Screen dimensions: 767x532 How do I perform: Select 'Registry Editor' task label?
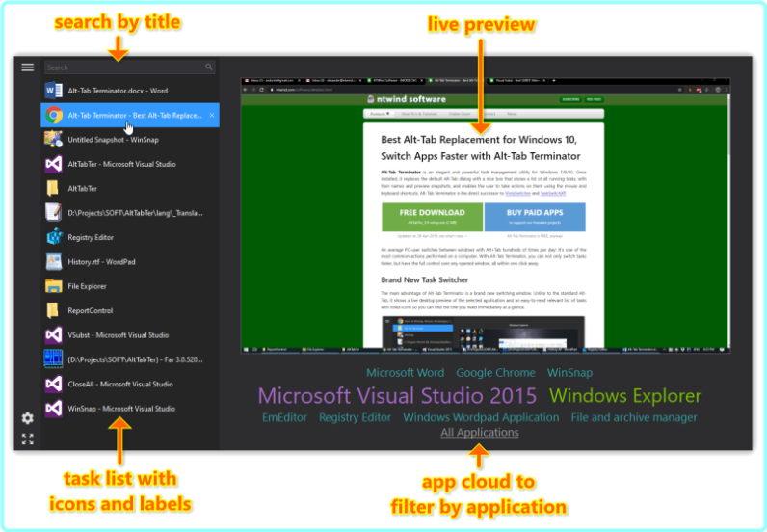tap(91, 237)
